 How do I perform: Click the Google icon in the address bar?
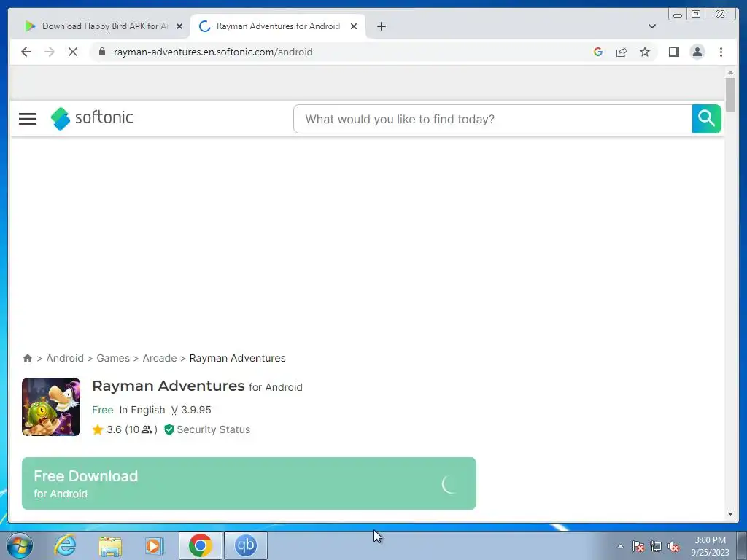pyautogui.click(x=598, y=52)
